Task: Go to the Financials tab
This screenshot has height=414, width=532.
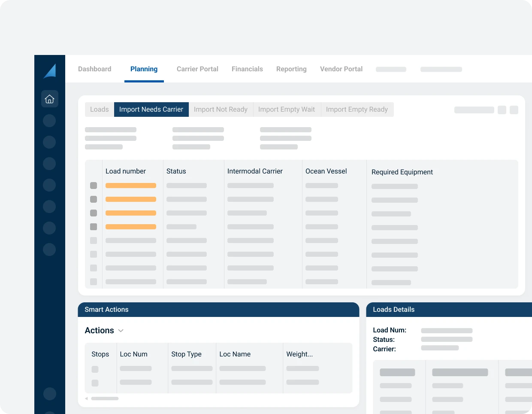Action: tap(247, 69)
